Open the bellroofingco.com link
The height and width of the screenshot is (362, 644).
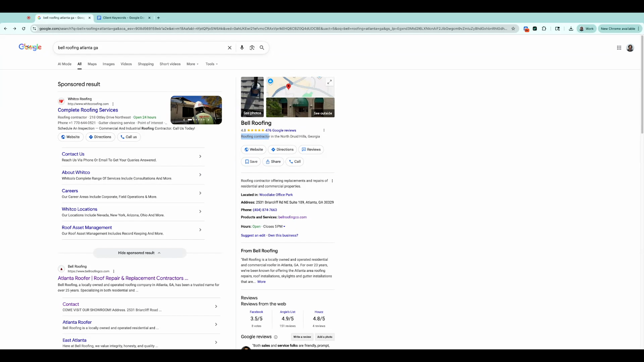293,217
